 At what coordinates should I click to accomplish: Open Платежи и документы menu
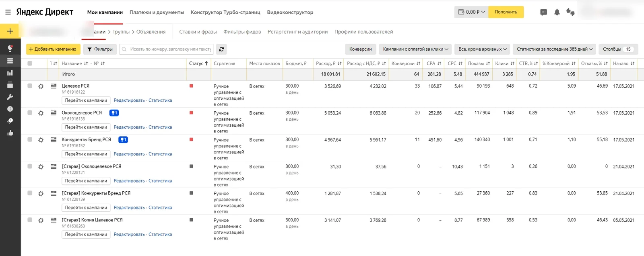tap(157, 12)
